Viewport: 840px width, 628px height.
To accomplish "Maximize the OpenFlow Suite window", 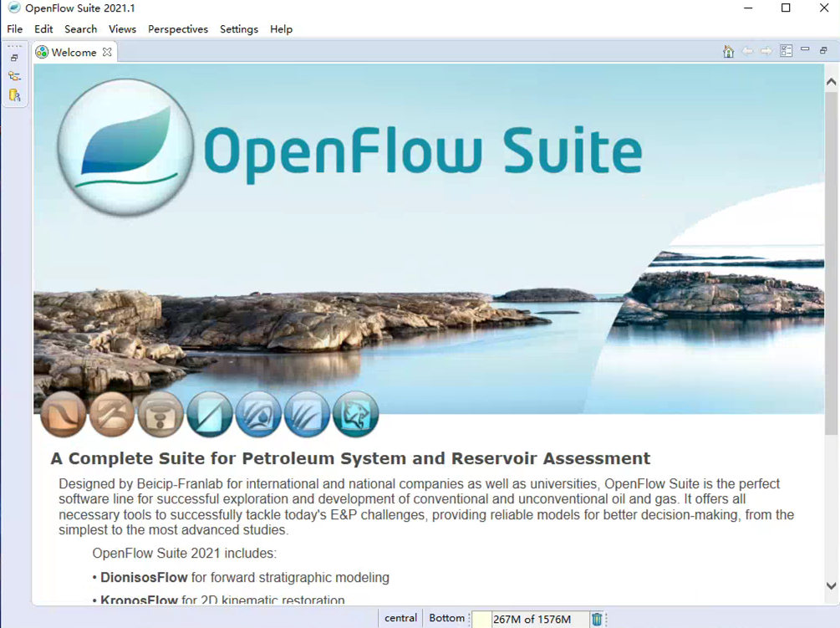I will pyautogui.click(x=786, y=8).
